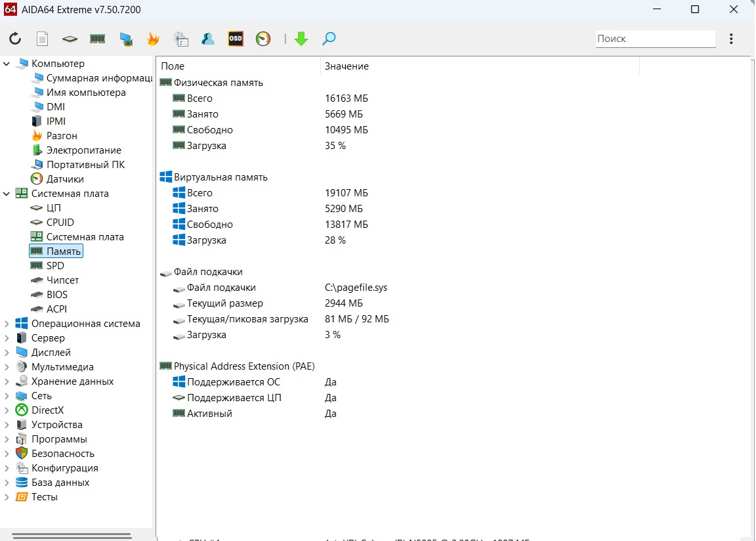Expand the Конфигурация tree node
756x541 pixels.
[x=7, y=469]
